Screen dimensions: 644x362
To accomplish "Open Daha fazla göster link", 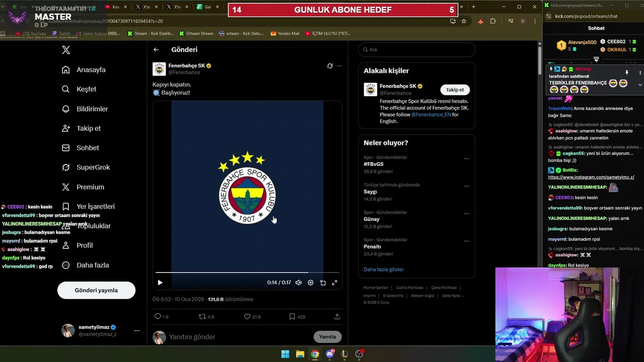I will [384, 269].
